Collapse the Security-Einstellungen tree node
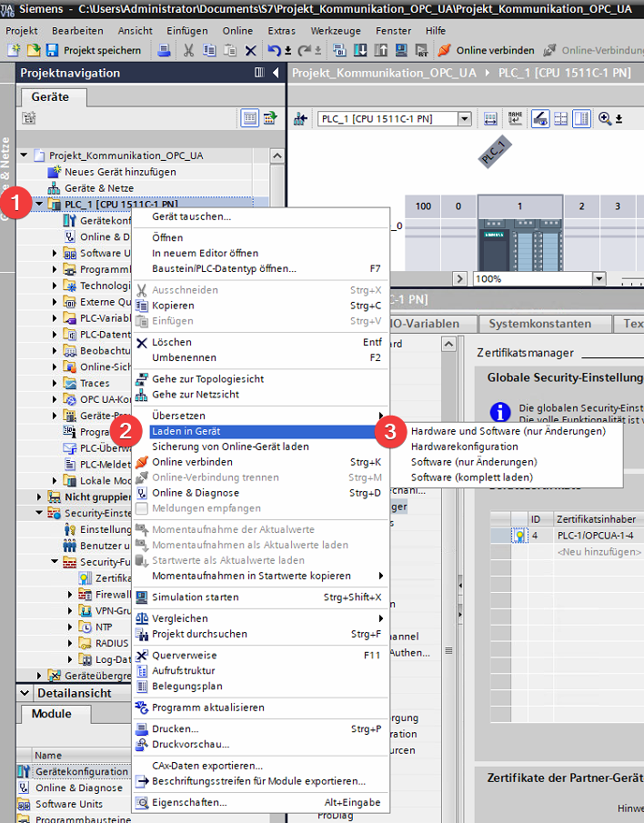This screenshot has width=644, height=823. 39,513
